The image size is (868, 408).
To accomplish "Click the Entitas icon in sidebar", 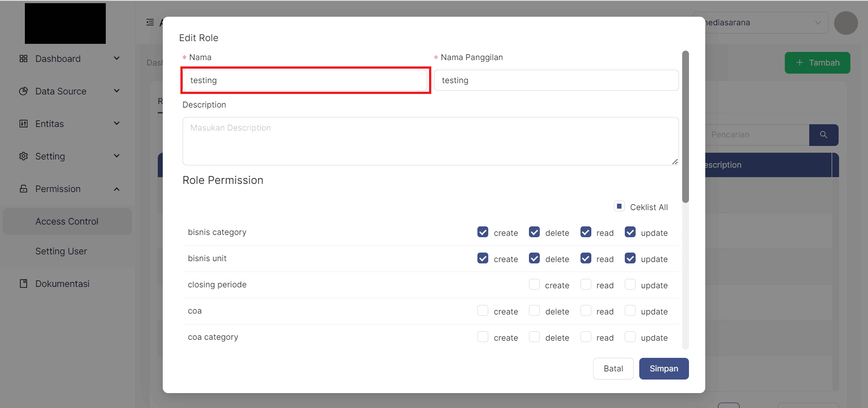I will coord(24,124).
